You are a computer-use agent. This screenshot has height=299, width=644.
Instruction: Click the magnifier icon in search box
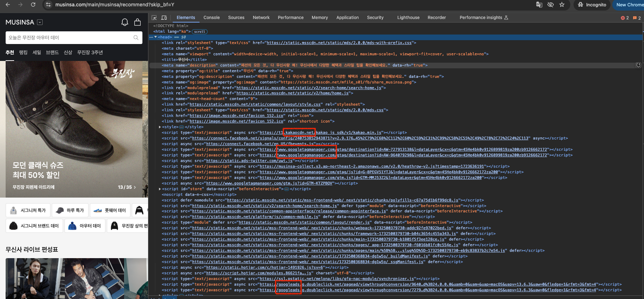point(136,38)
